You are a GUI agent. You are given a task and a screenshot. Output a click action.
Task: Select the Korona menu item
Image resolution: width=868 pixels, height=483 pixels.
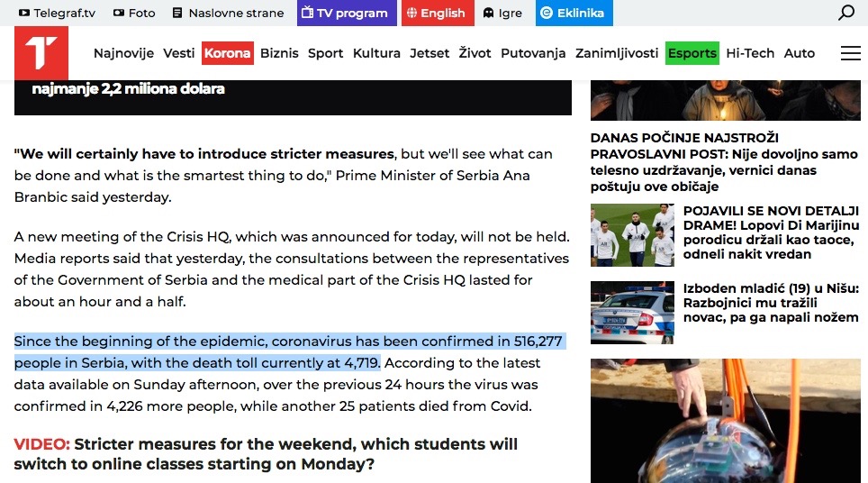click(x=227, y=53)
